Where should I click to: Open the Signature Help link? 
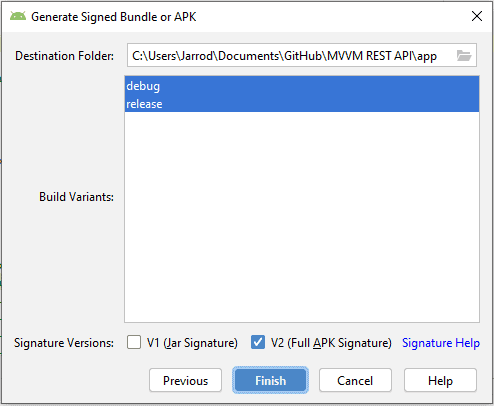point(441,343)
